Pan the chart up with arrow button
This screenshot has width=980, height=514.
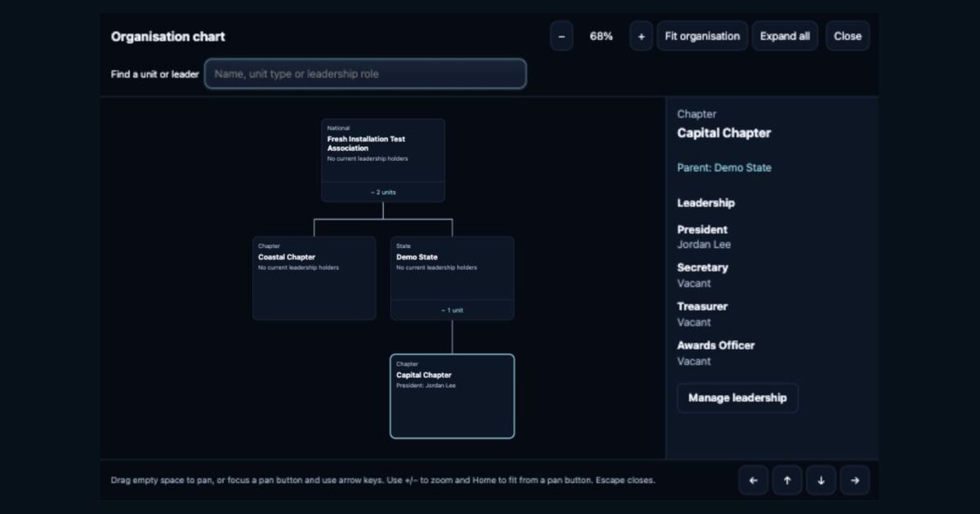tap(787, 481)
